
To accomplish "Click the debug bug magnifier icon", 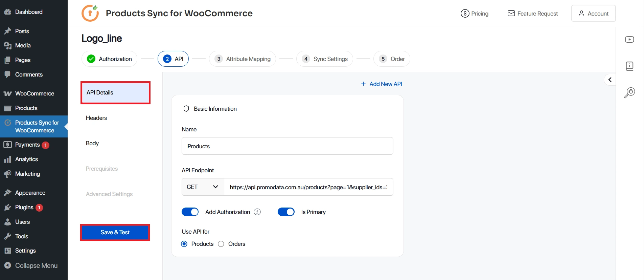I will pyautogui.click(x=629, y=92).
